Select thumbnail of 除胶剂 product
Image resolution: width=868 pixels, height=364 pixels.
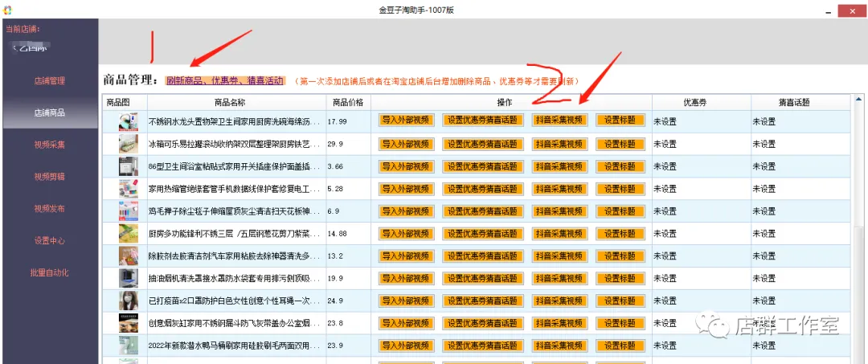pyautogui.click(x=129, y=256)
